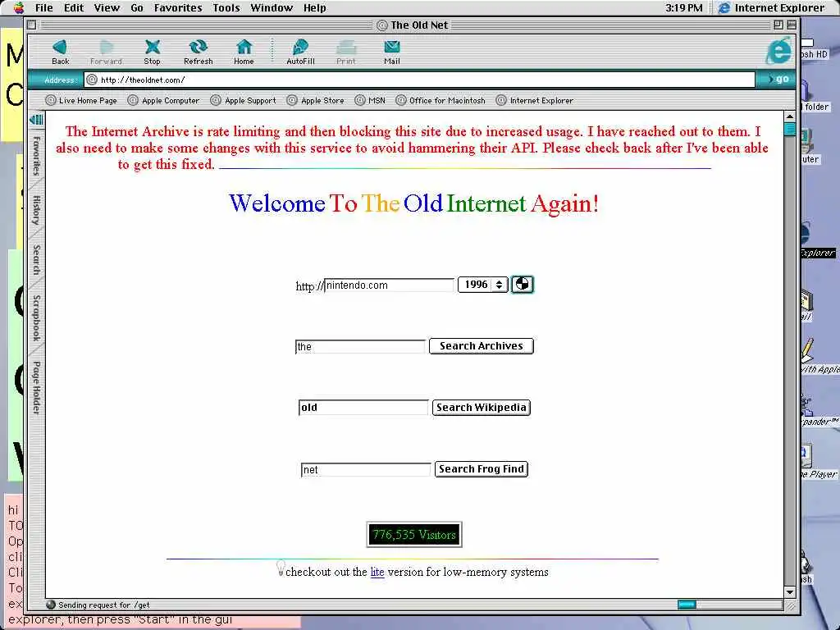This screenshot has width=840, height=630.
Task: Open the Favorites side tab
Action: pyautogui.click(x=36, y=155)
